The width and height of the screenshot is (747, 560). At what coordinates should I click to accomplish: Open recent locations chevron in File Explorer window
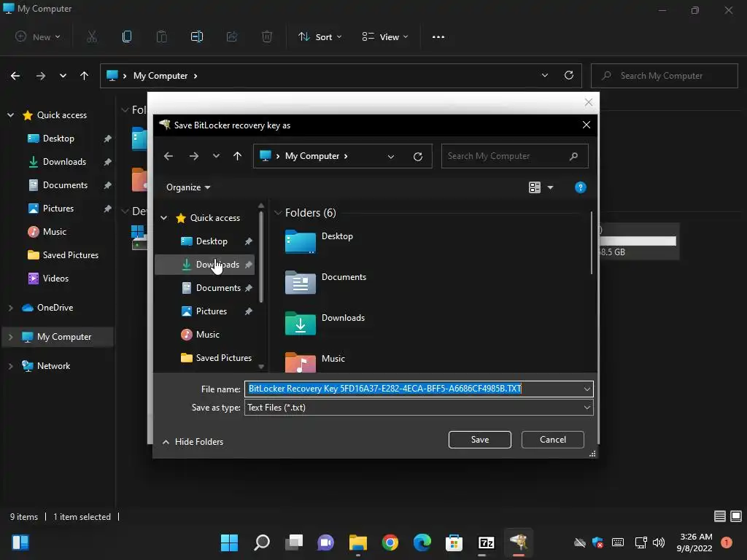[63, 76]
